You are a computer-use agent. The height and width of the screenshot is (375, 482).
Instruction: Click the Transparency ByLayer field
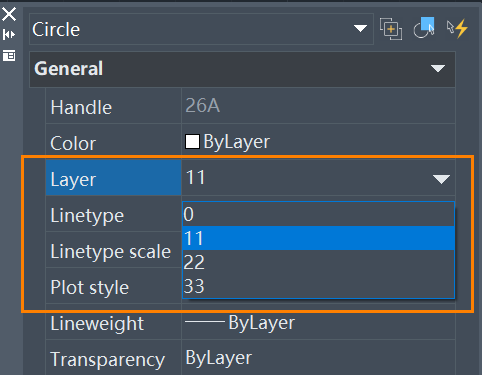pyautogui.click(x=318, y=358)
